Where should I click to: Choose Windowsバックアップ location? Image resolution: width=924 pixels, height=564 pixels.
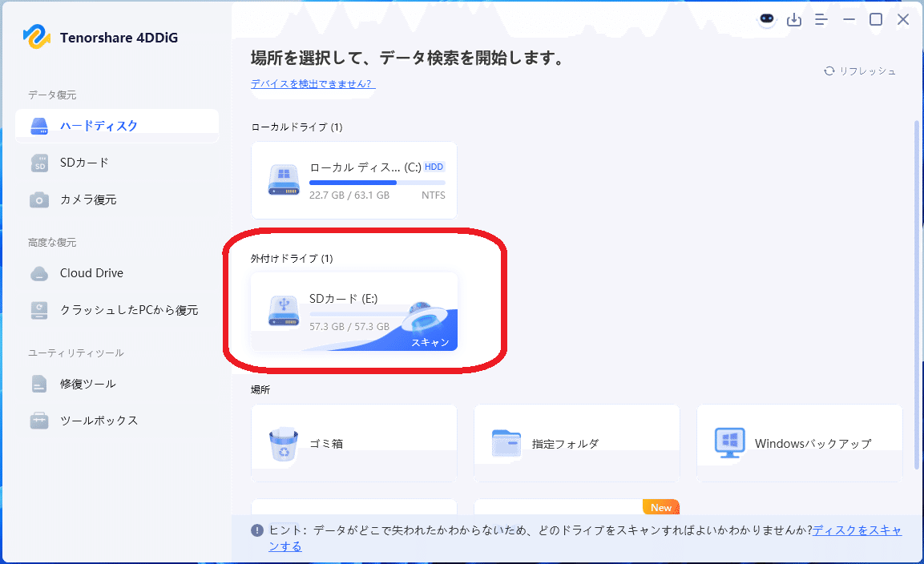799,442
